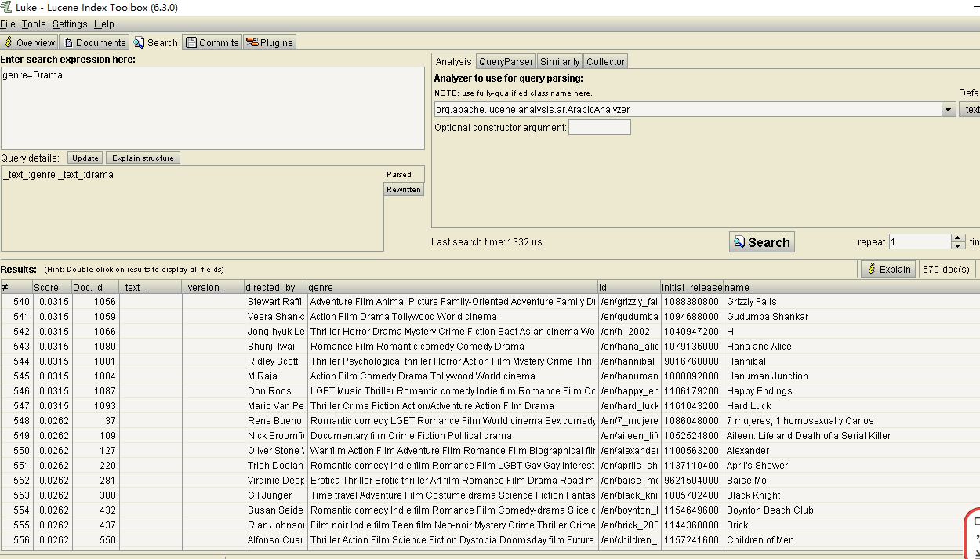Viewport: 980px width, 559px height.
Task: Open the Help menu
Action: [x=104, y=24]
